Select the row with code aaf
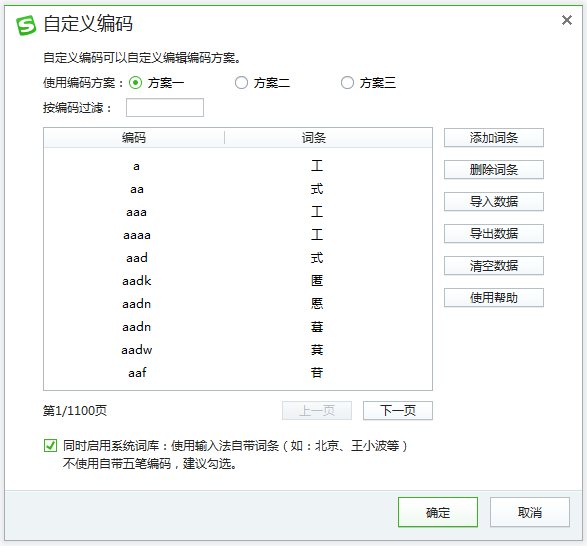 point(238,373)
